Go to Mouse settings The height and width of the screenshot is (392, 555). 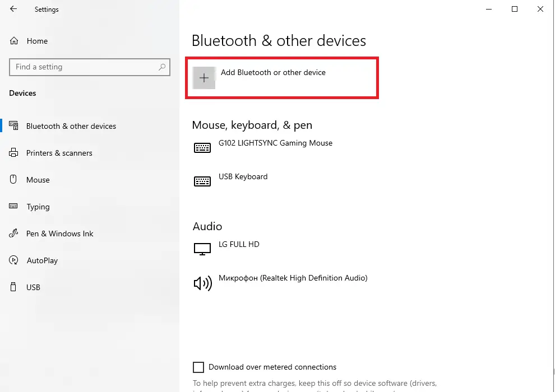pyautogui.click(x=38, y=180)
